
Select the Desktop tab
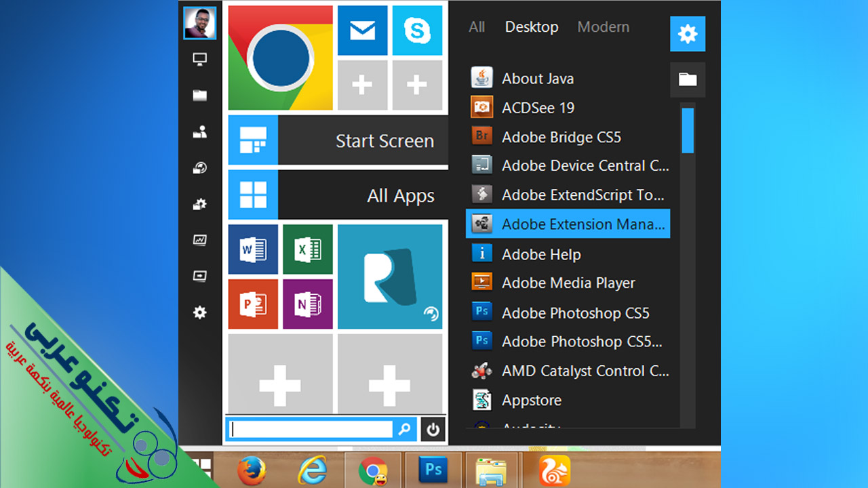532,27
